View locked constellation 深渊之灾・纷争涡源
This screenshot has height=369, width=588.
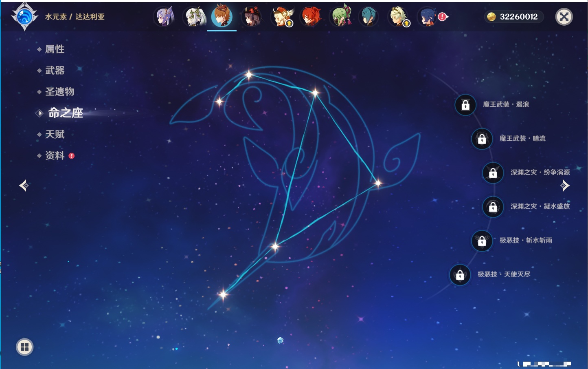point(493,173)
